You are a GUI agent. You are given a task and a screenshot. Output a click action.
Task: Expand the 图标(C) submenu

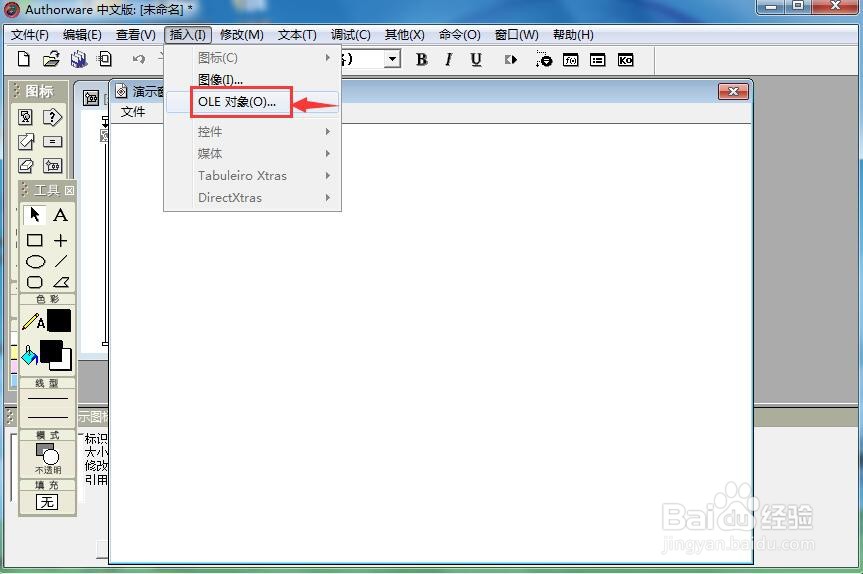(x=253, y=58)
